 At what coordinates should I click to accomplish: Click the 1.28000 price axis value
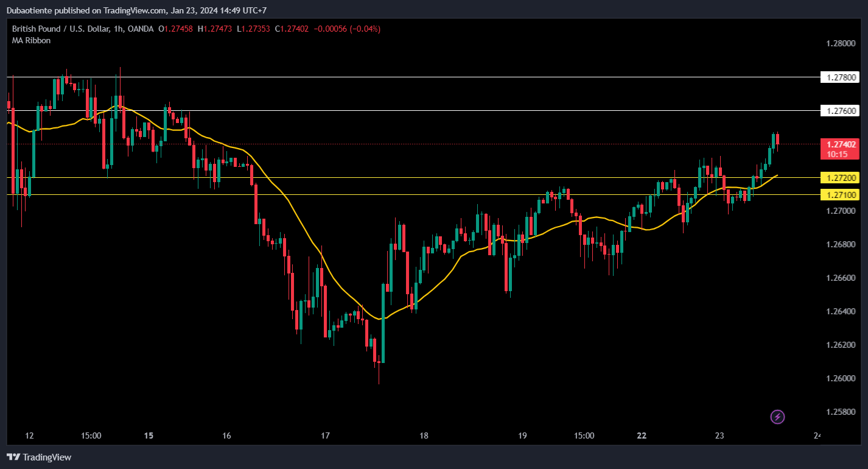tap(840, 44)
